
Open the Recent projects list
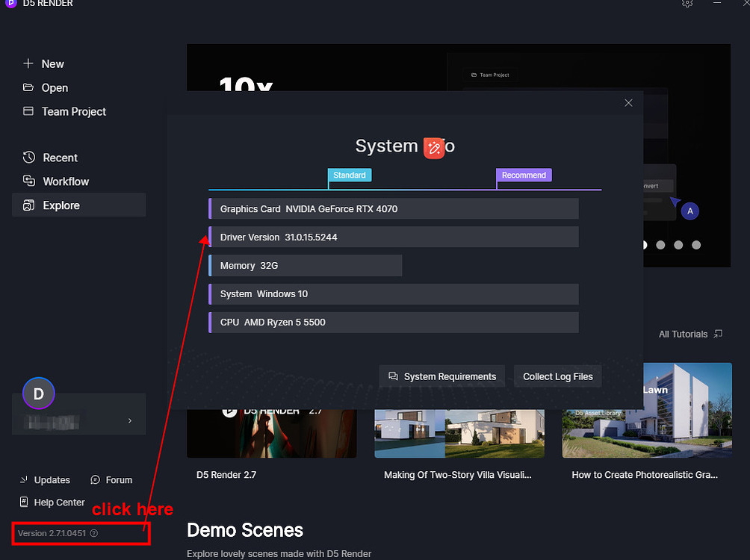tap(60, 158)
